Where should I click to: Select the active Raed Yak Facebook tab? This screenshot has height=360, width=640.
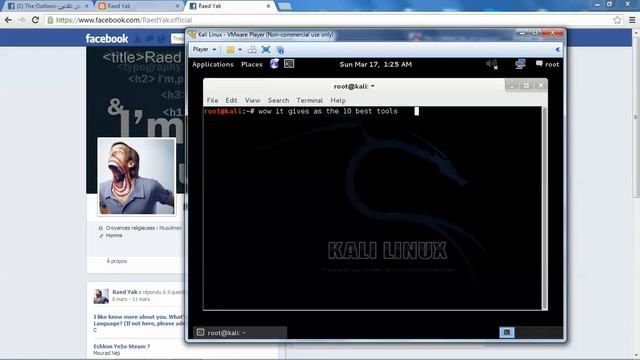click(229, 6)
